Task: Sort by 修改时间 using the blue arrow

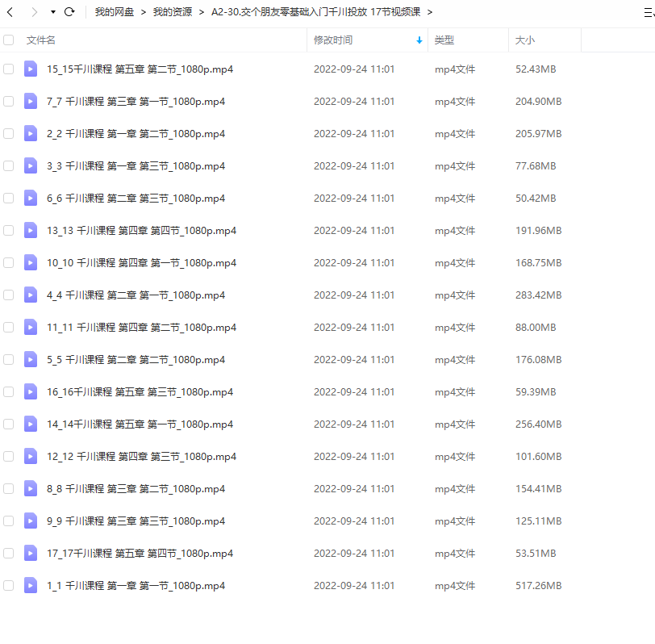Action: coord(419,40)
